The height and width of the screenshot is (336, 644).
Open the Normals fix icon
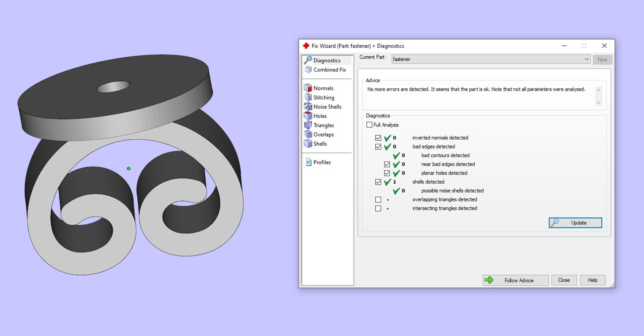[308, 88]
